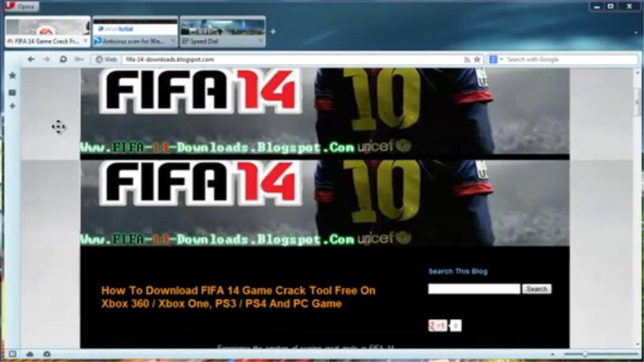Open the FIFA 14 Game Crack post link
This screenshot has height=362, width=644.
238,297
